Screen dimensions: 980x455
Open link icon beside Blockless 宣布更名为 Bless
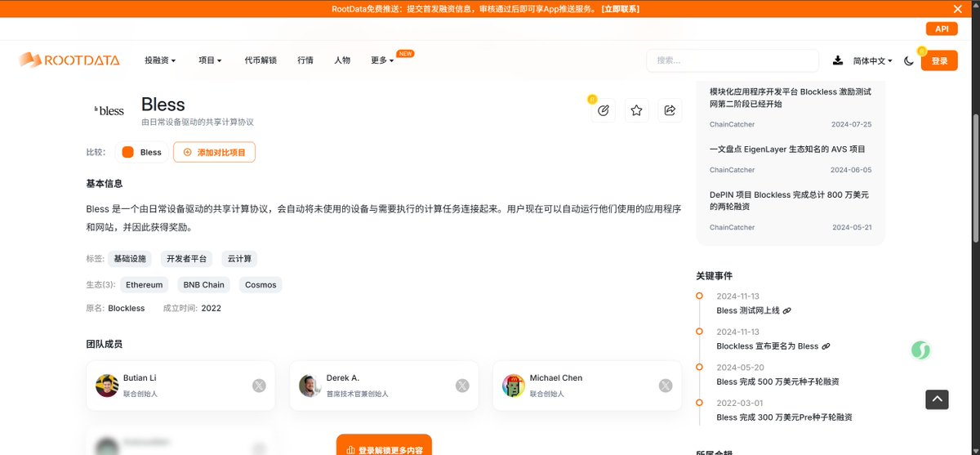826,346
